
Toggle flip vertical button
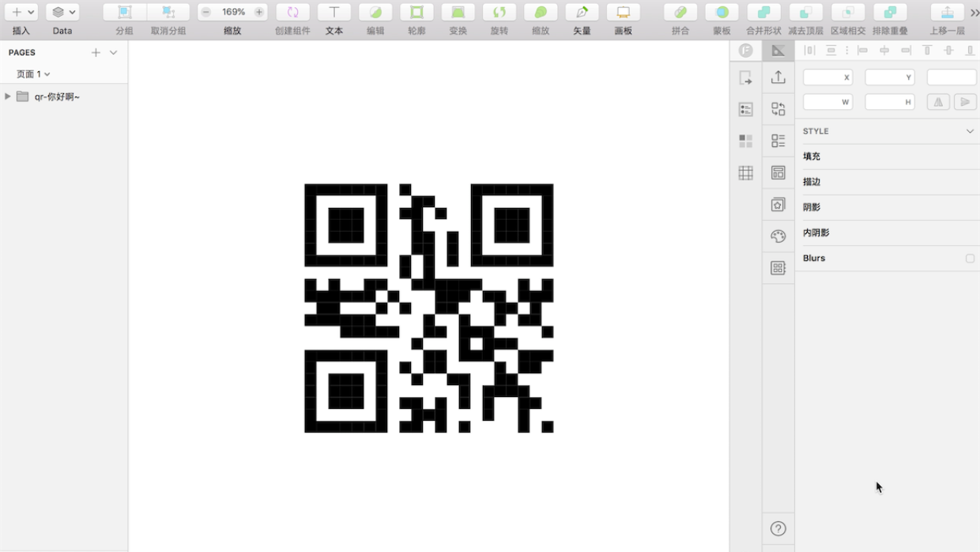965,102
